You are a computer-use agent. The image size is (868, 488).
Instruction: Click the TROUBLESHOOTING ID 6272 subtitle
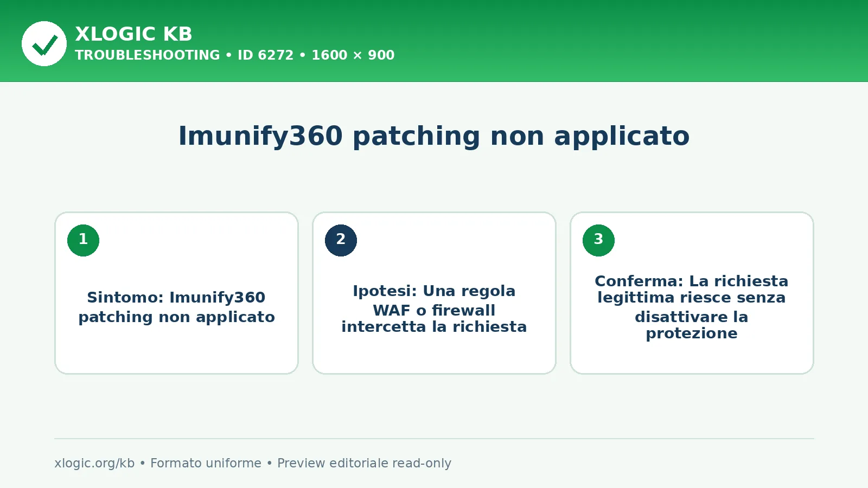click(234, 55)
